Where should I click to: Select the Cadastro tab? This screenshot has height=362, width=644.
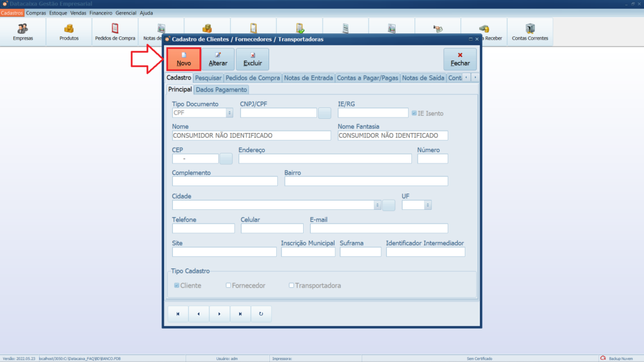[179, 77]
